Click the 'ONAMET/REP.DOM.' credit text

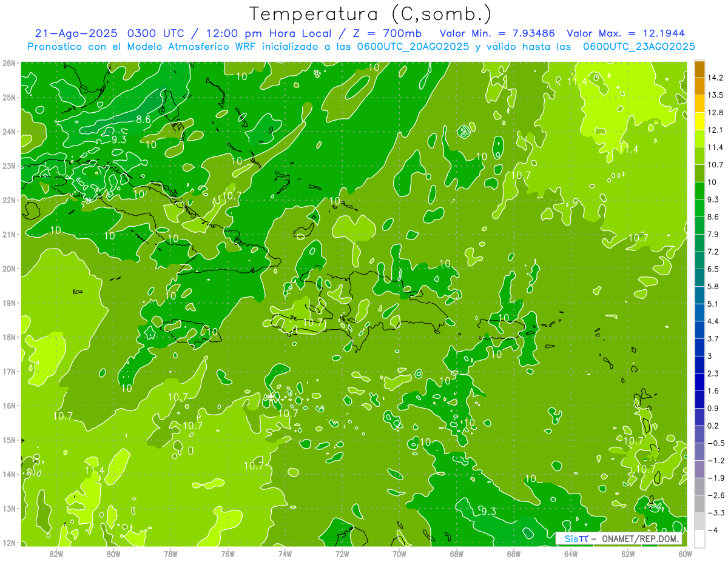point(640,538)
